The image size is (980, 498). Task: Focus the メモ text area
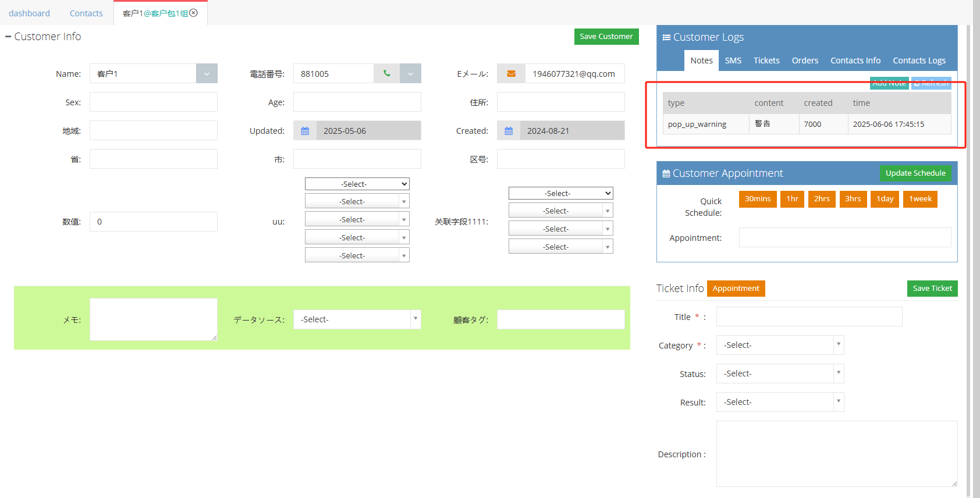[x=154, y=319]
